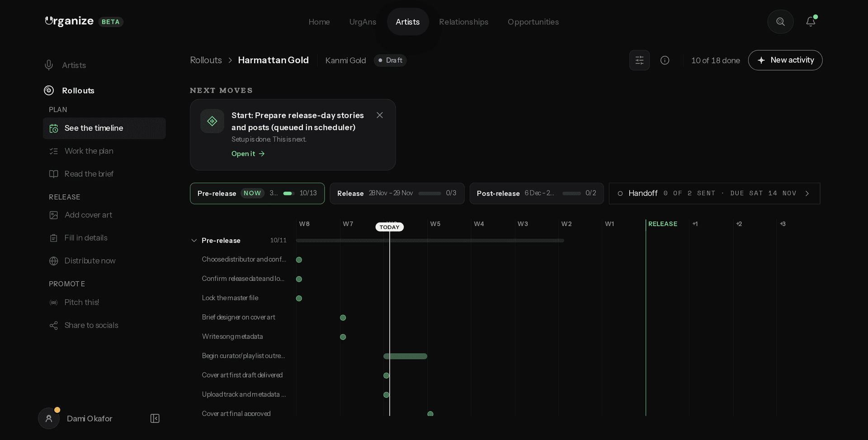
Task: Collapse the sidebar panel icon
Action: click(x=155, y=418)
